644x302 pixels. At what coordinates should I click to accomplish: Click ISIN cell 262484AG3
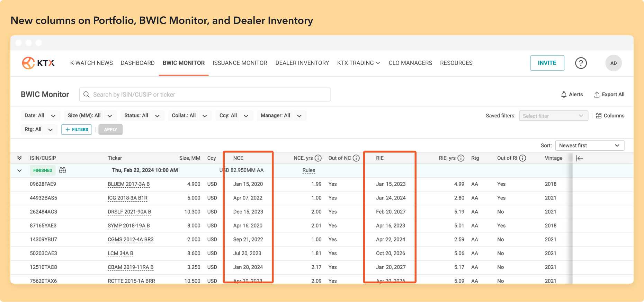pos(43,212)
